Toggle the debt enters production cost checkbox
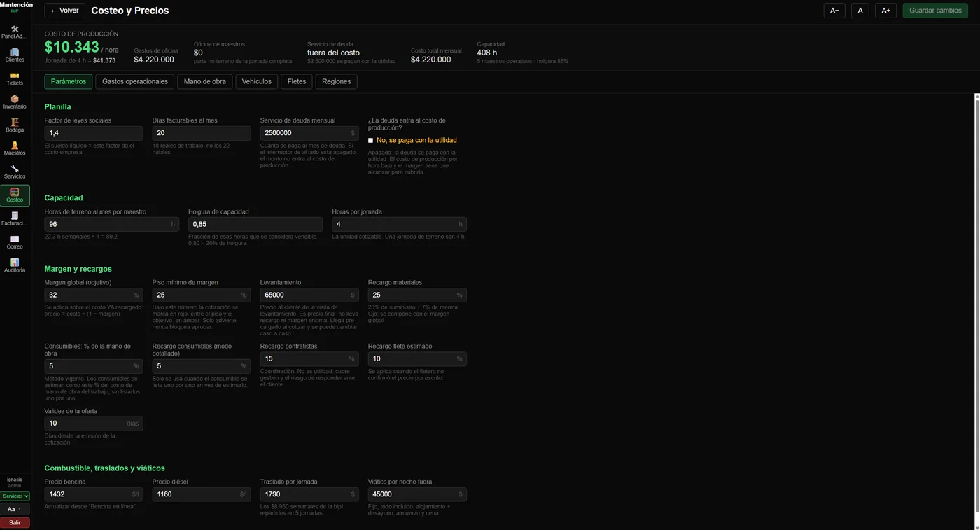Viewport: 980px width, 530px height. [x=371, y=140]
